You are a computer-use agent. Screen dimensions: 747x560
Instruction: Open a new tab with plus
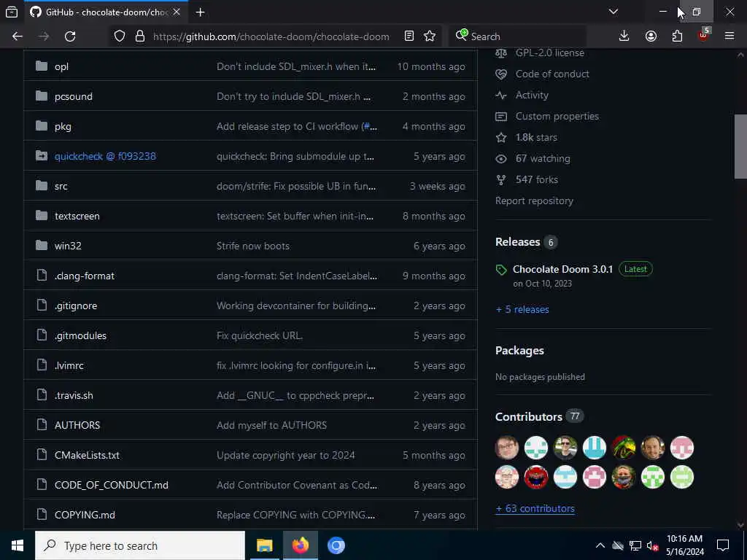[x=200, y=12]
